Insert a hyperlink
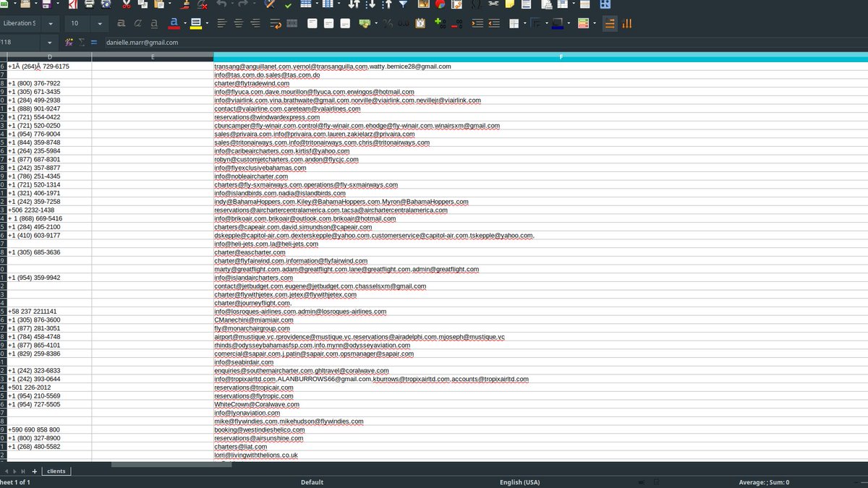 [x=493, y=4]
